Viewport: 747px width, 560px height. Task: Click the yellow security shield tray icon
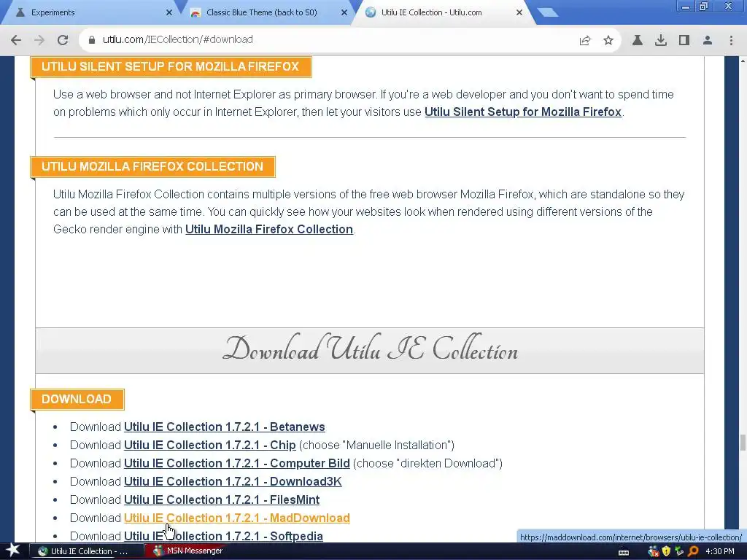coord(666,551)
